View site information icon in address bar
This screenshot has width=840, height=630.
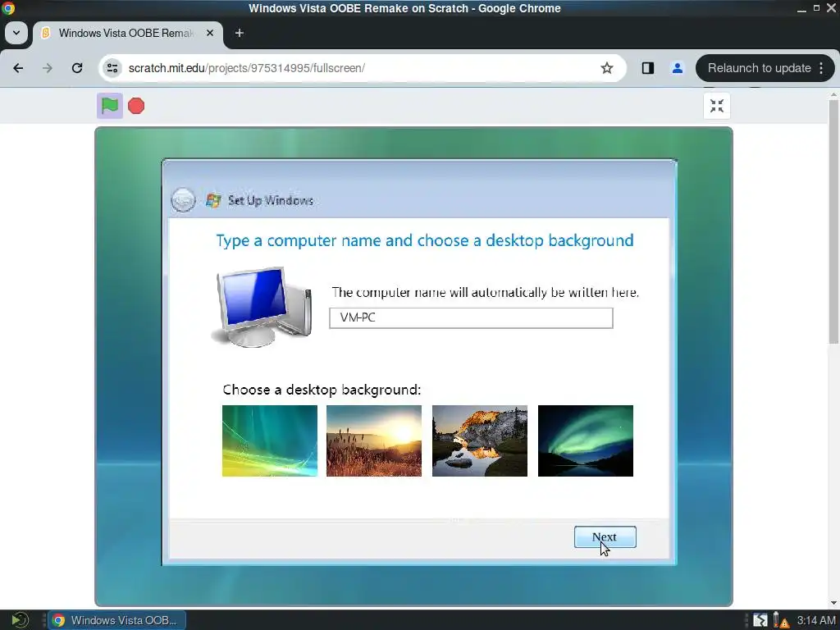[112, 68]
